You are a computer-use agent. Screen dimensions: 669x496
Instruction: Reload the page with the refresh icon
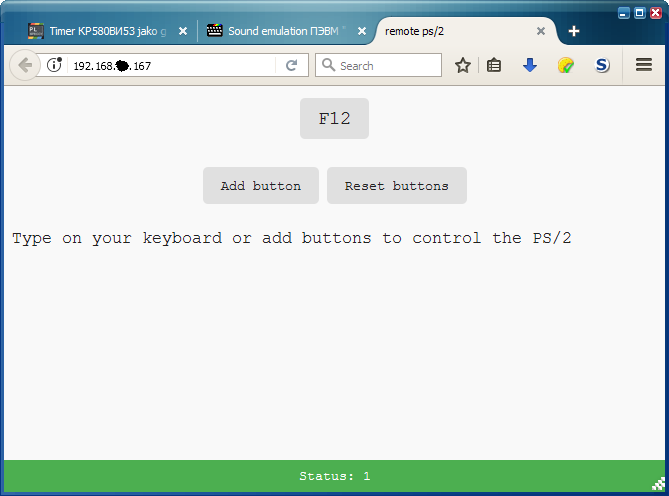[x=292, y=65]
